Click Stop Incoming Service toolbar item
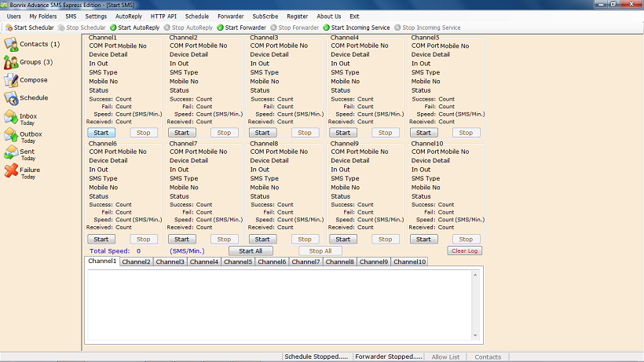 point(427,27)
